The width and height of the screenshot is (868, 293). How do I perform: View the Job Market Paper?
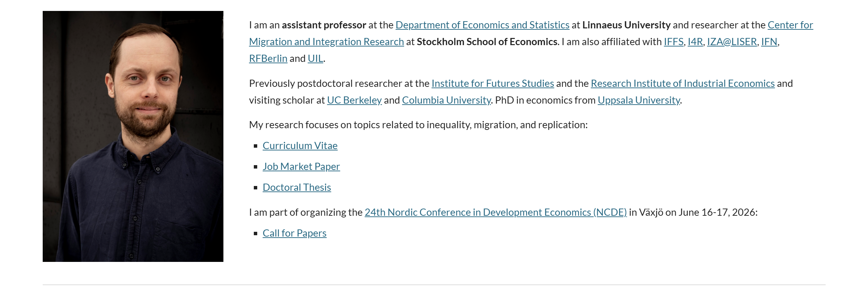pyautogui.click(x=301, y=167)
